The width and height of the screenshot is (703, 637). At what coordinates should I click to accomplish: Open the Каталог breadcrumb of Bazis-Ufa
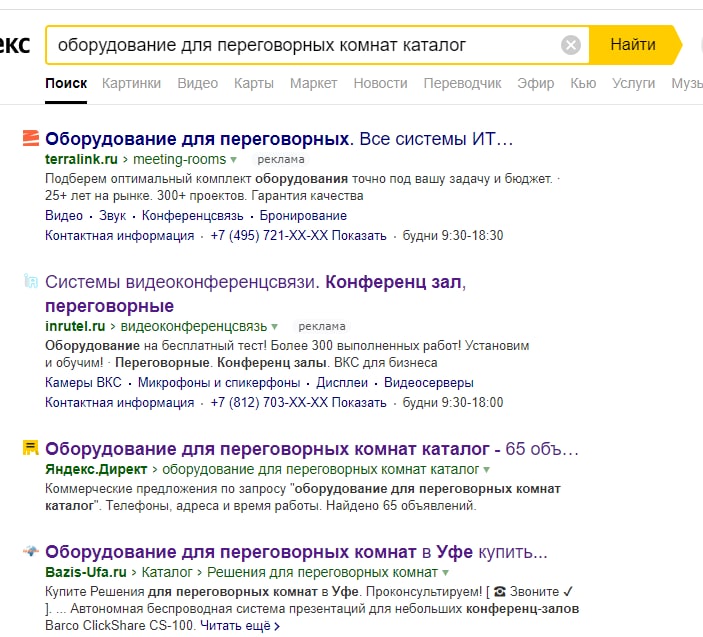pos(167,572)
